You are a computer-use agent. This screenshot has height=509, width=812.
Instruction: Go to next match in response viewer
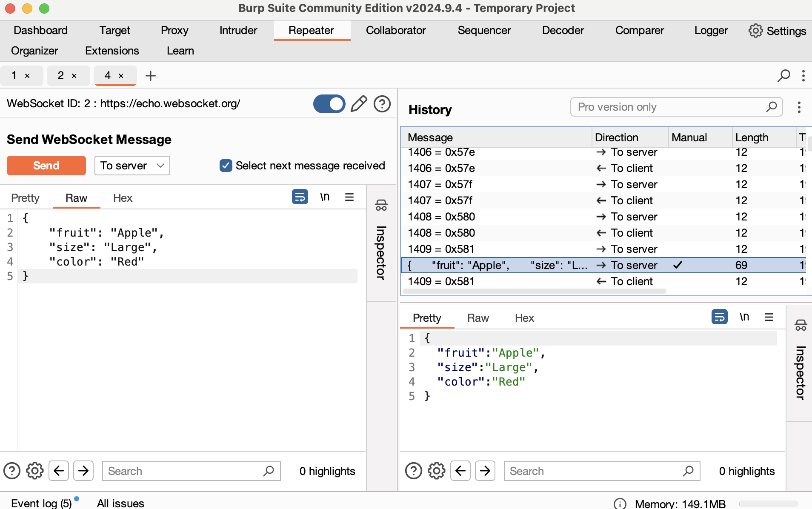click(485, 471)
